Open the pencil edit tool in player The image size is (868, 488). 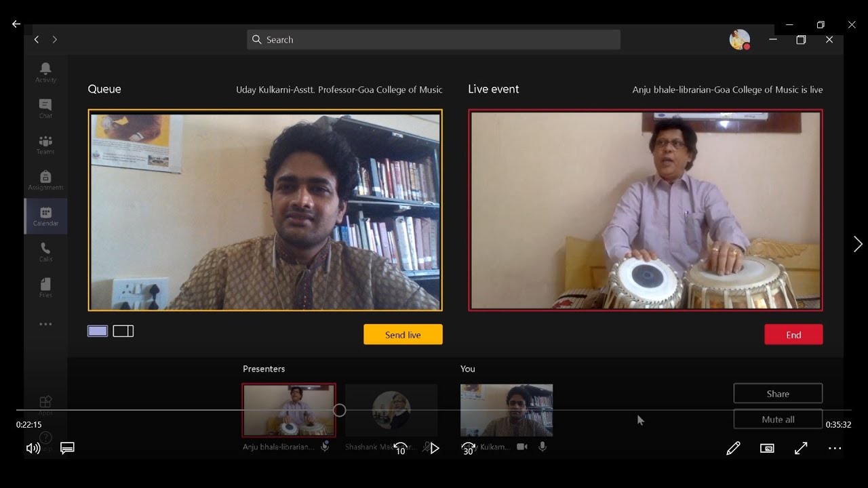tap(733, 448)
